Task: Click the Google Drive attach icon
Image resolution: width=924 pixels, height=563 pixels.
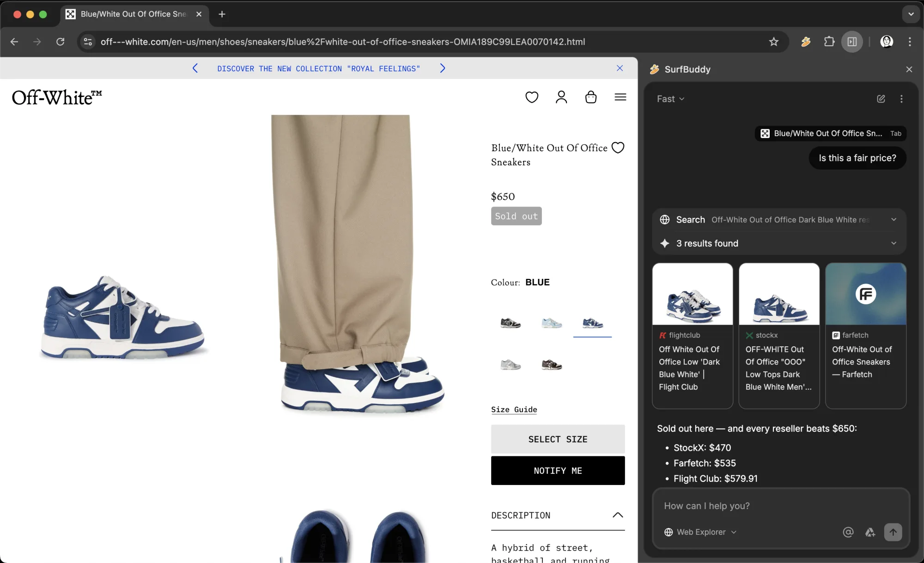Action: [x=870, y=532]
